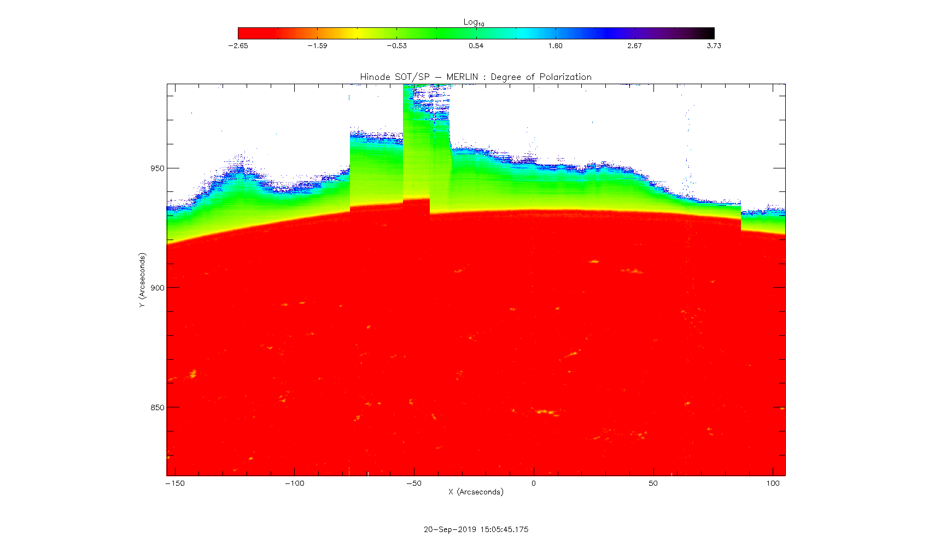Click the -1.59 colorbar tick label

coord(317,46)
